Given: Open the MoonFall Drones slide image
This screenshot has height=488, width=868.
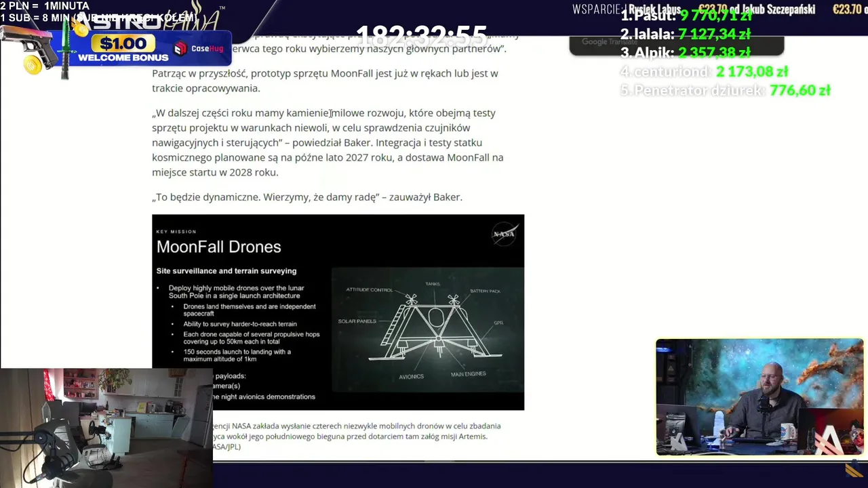Looking at the screenshot, I should pos(338,312).
